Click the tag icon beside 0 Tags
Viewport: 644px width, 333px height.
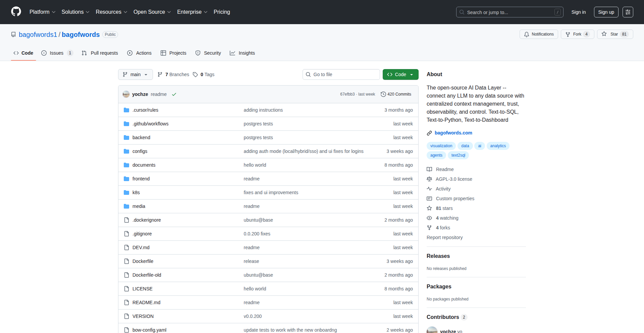click(x=195, y=74)
